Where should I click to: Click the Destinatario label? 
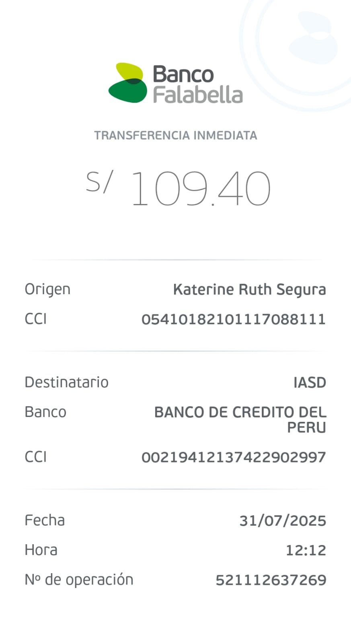pyautogui.click(x=66, y=382)
